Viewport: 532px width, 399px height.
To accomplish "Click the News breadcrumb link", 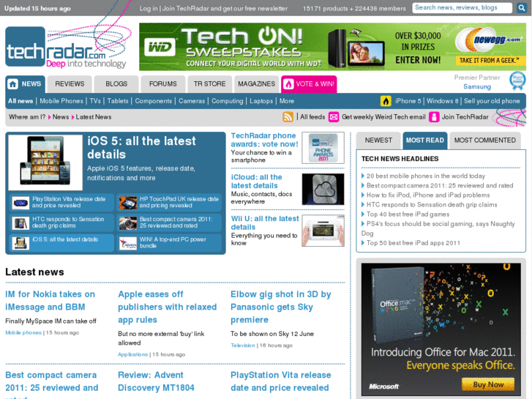I will coord(61,117).
